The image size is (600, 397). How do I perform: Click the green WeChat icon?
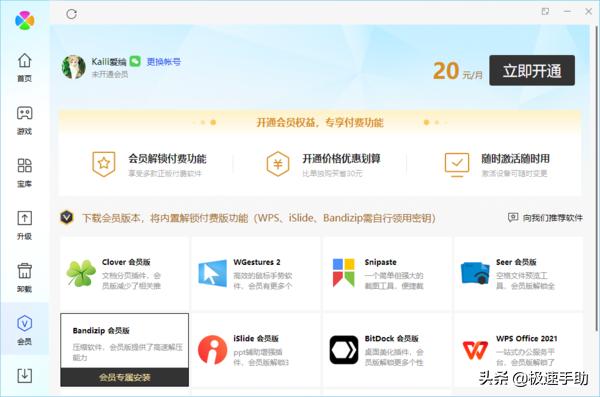[135, 61]
